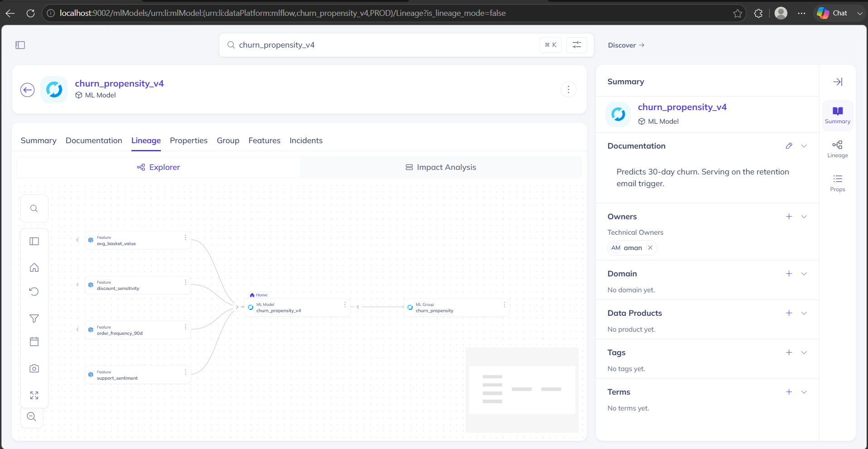Image resolution: width=868 pixels, height=449 pixels.
Task: Collapse downstream arrow next to churn_propensity_v4
Action: click(358, 307)
